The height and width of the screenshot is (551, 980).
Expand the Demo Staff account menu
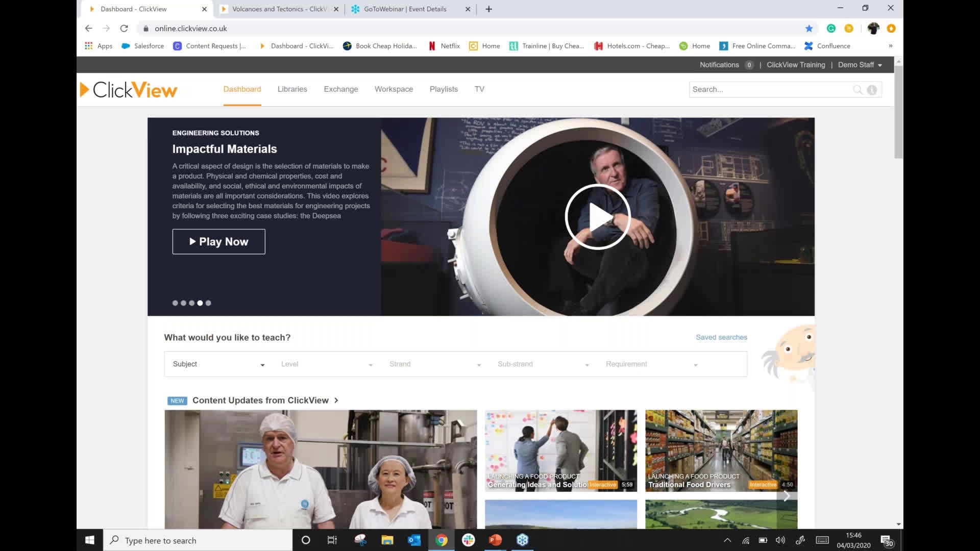point(860,65)
